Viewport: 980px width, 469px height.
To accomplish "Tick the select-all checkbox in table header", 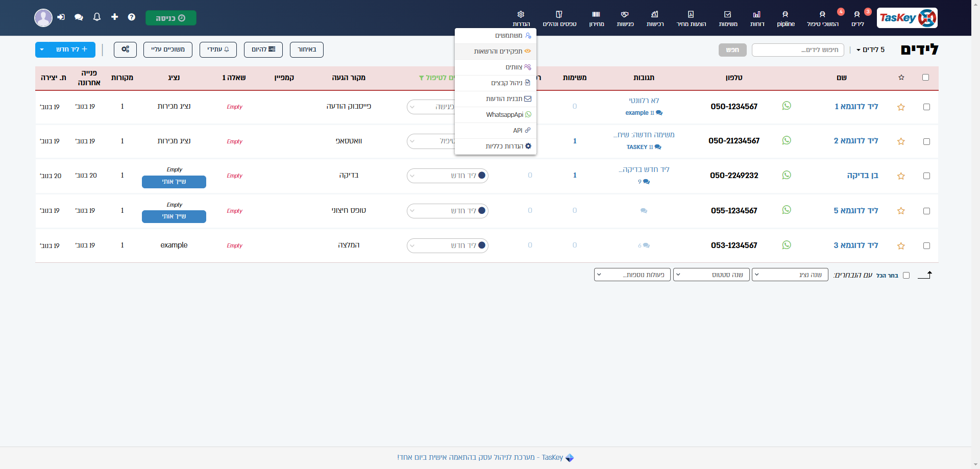I will click(x=925, y=78).
